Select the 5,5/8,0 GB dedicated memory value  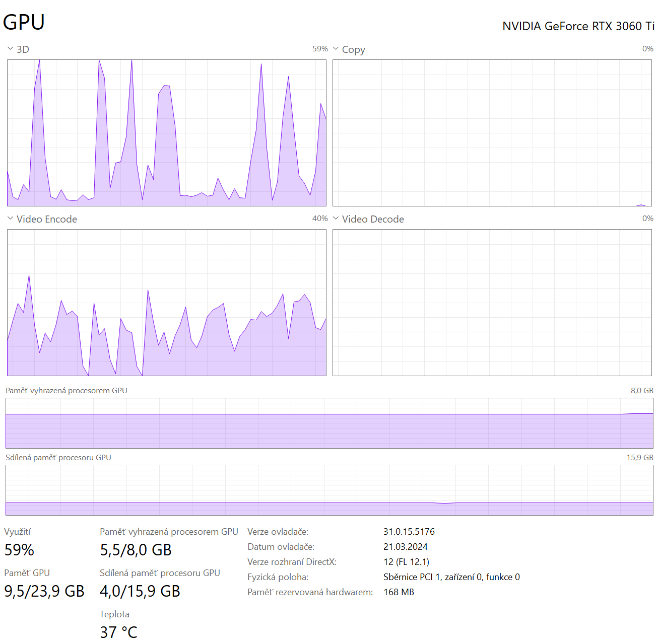point(136,550)
